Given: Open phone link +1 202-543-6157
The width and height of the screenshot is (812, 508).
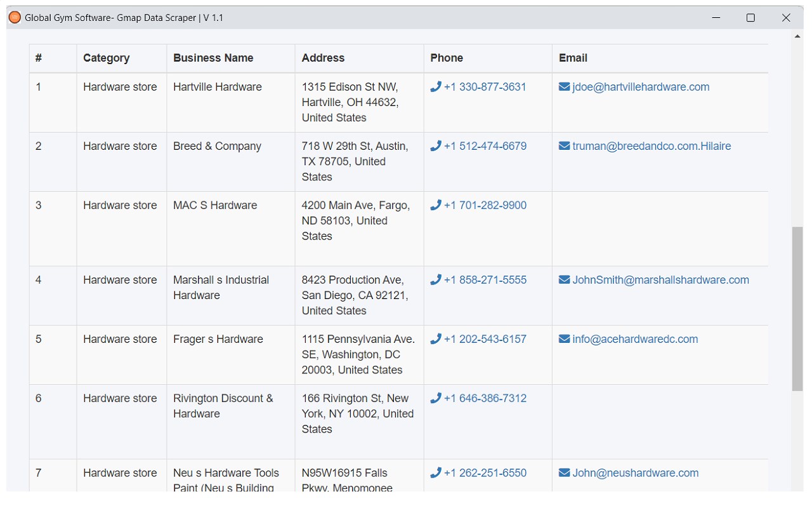Looking at the screenshot, I should click(x=485, y=339).
